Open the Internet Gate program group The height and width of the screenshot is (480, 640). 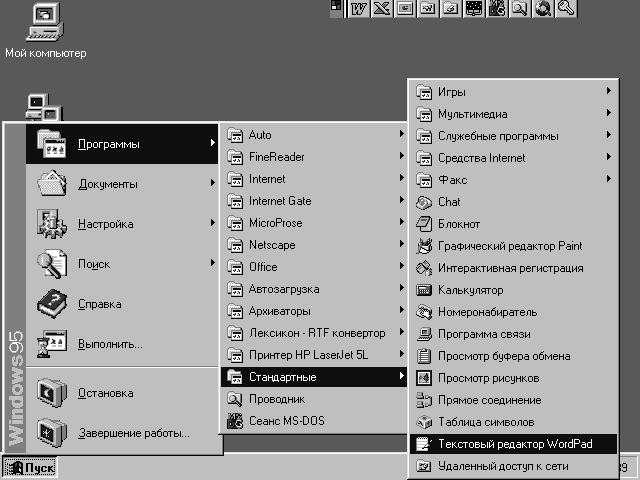tap(313, 201)
